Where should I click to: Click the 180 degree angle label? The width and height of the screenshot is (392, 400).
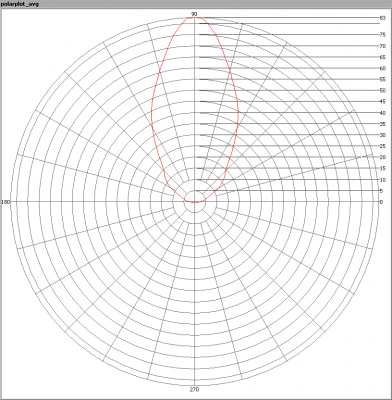[5, 202]
